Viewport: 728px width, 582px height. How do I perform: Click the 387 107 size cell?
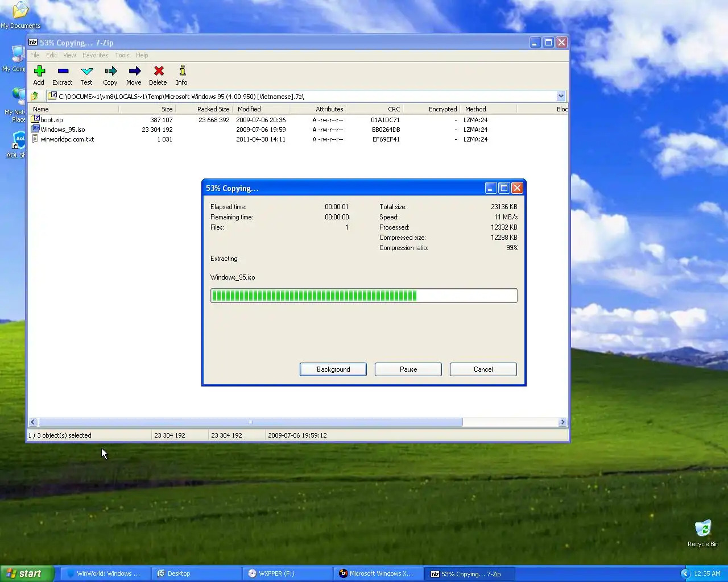161,120
